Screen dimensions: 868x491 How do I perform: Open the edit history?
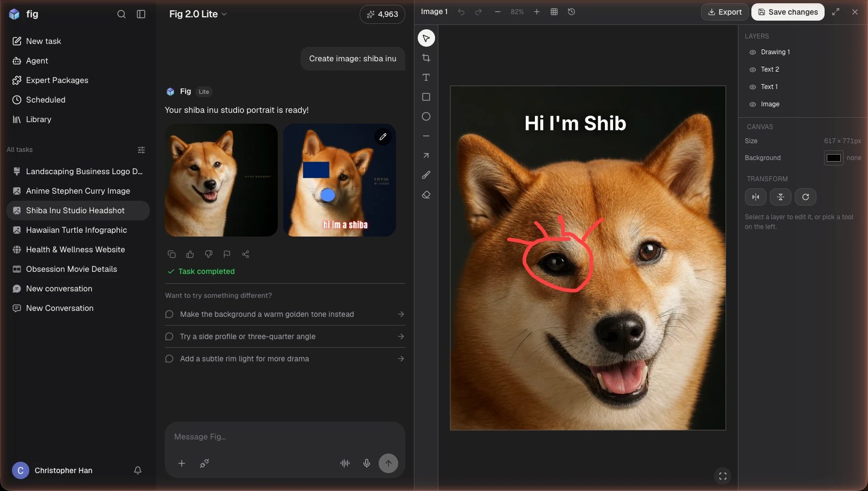point(571,12)
